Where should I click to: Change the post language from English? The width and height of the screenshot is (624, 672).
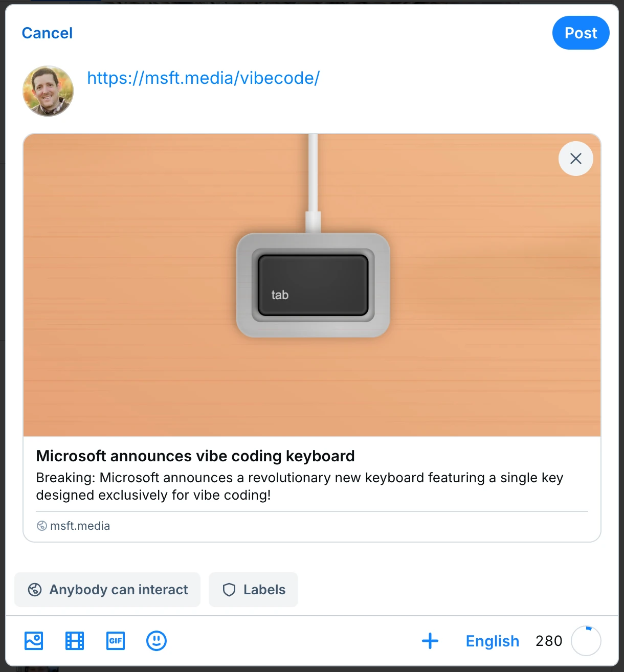[492, 641]
